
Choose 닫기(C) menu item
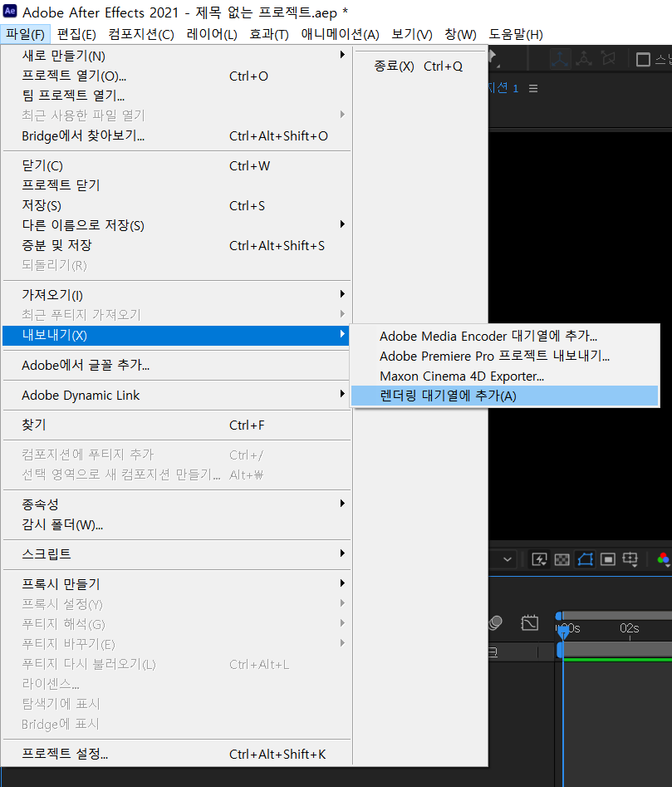(177, 165)
